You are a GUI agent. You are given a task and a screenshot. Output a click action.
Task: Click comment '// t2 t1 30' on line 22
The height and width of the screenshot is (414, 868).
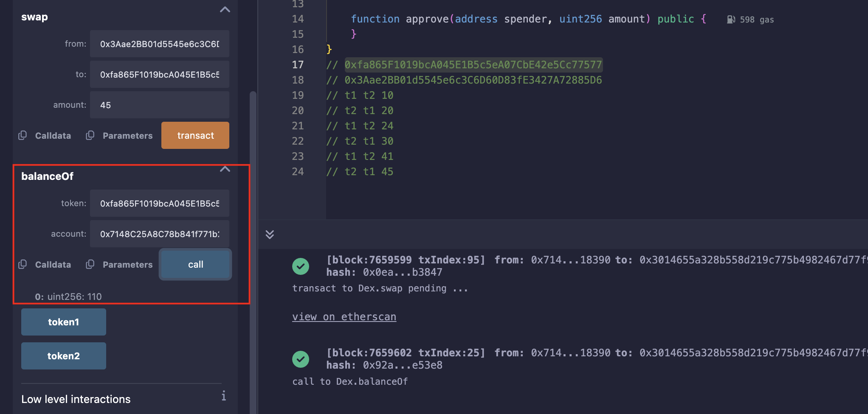(x=360, y=141)
